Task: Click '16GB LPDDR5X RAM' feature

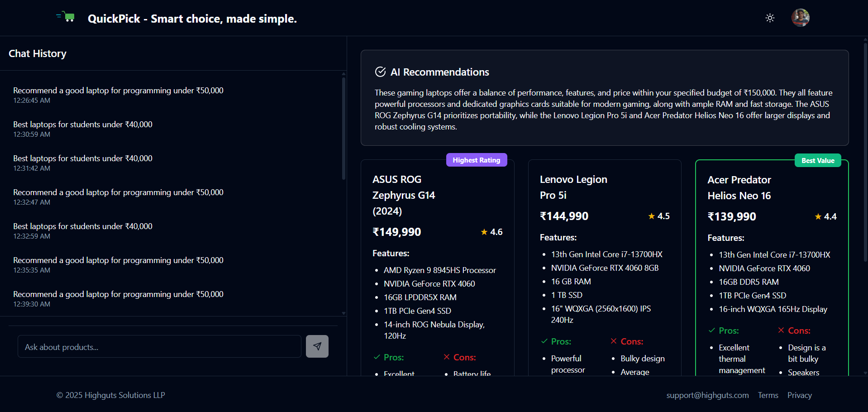Action: tap(420, 297)
